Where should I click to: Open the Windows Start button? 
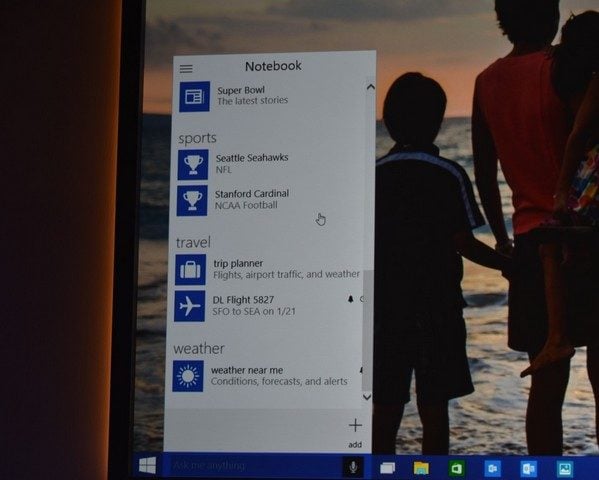point(147,465)
